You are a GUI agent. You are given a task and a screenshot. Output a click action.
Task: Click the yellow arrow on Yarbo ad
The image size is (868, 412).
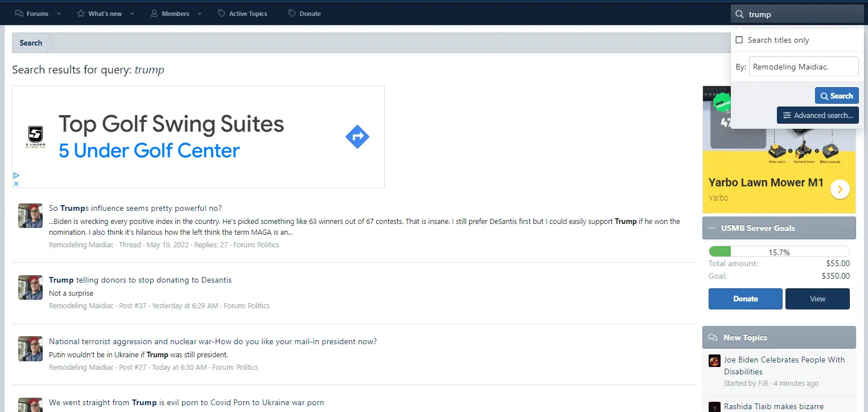(x=840, y=189)
